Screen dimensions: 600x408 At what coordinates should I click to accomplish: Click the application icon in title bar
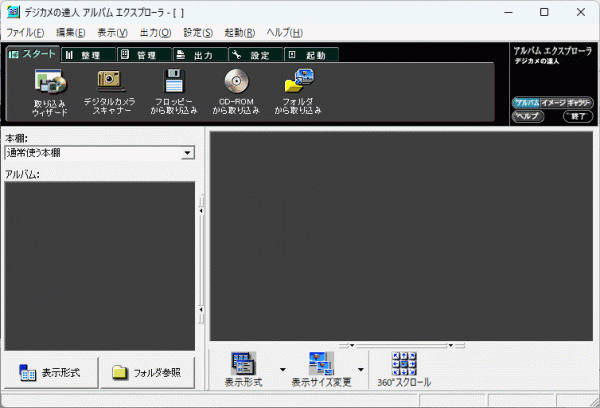click(13, 12)
